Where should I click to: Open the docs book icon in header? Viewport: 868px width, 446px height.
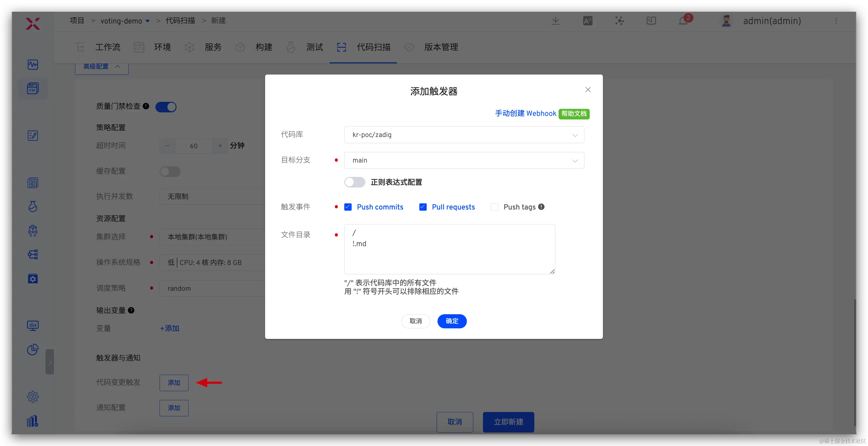tap(651, 21)
